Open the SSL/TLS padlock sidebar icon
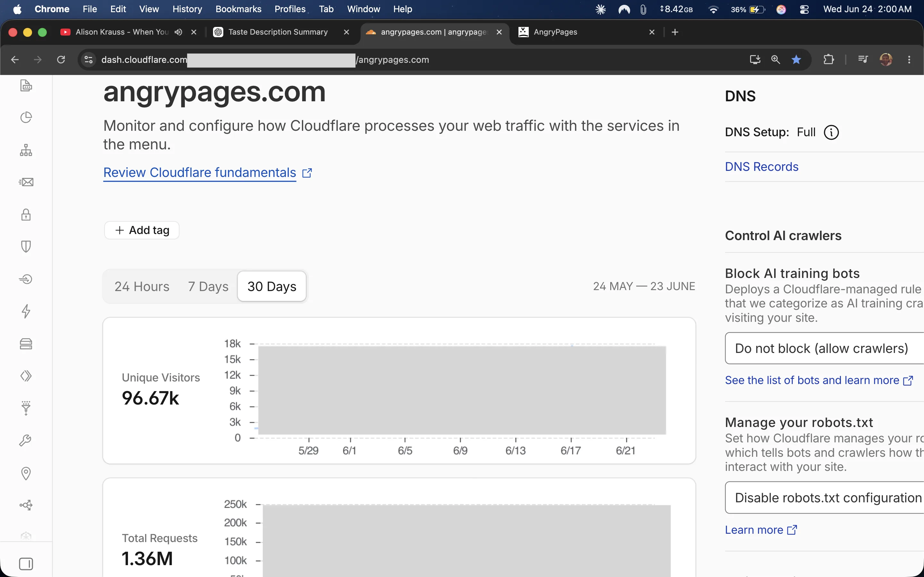 tap(26, 214)
